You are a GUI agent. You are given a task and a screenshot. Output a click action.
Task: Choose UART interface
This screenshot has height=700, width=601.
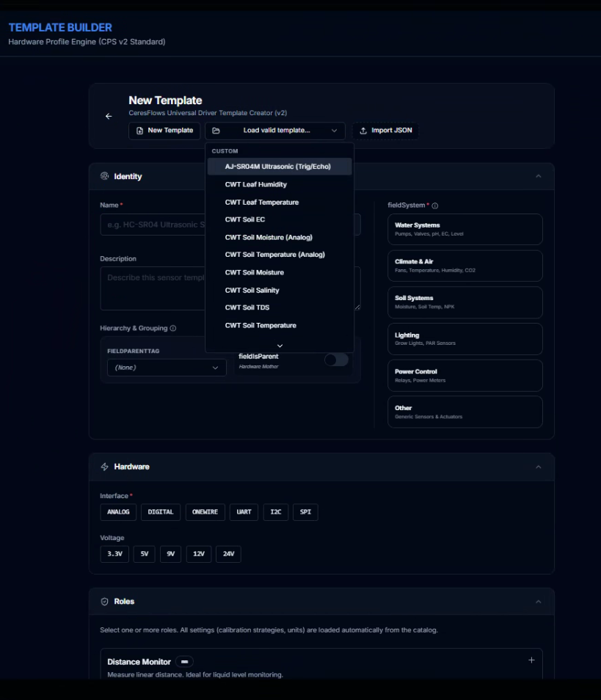tap(244, 512)
